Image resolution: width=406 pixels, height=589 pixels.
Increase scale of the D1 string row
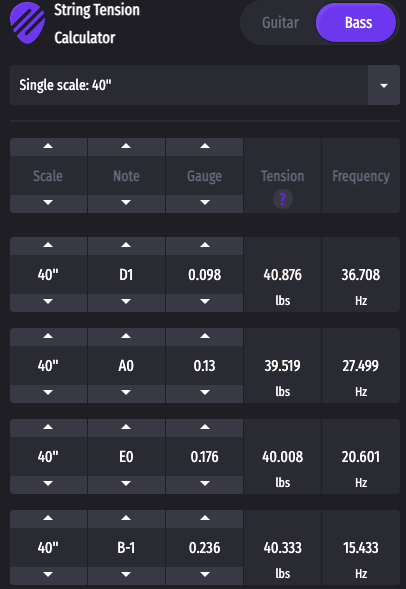(48, 246)
